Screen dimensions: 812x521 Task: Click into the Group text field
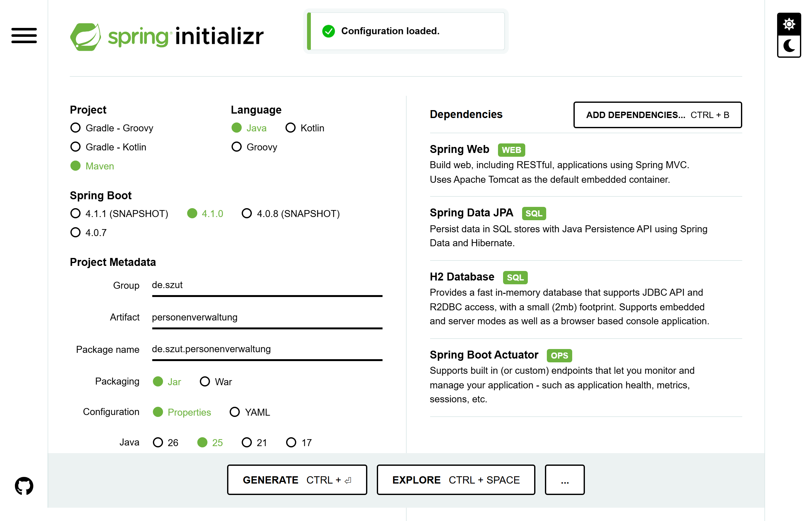tap(267, 286)
